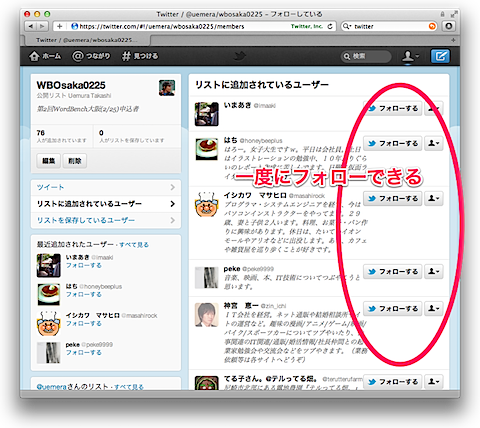Open the browser extension button beside search
Viewport: 480px width, 428px height.
point(449,26)
